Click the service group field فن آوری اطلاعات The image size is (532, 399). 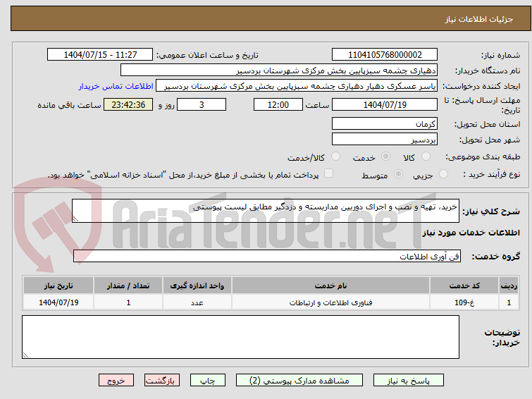(x=267, y=256)
